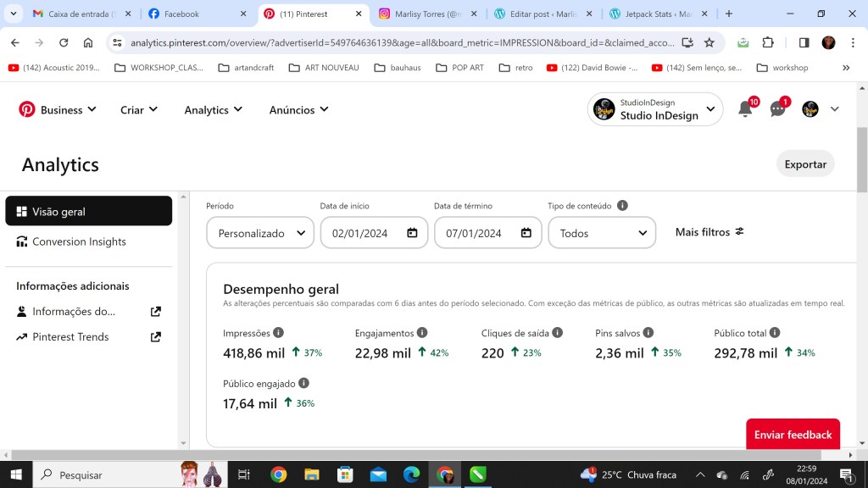Bookmark page with the star icon

click(x=709, y=42)
